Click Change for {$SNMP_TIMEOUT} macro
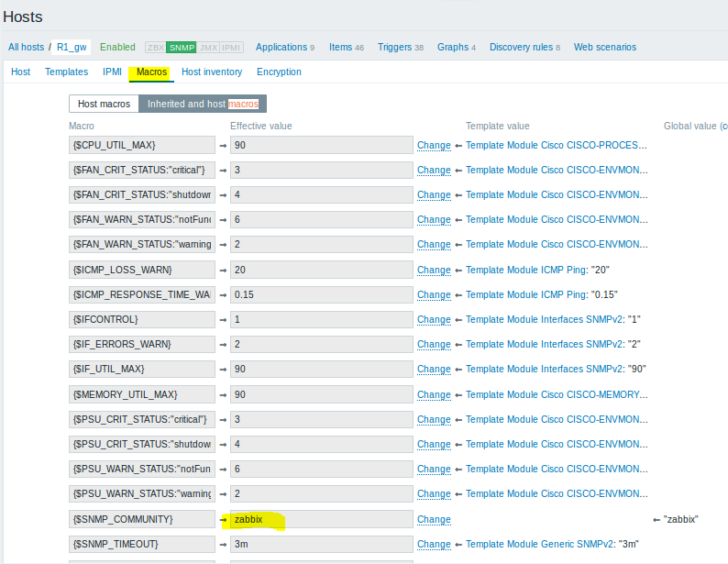The height and width of the screenshot is (564, 728). [434, 544]
